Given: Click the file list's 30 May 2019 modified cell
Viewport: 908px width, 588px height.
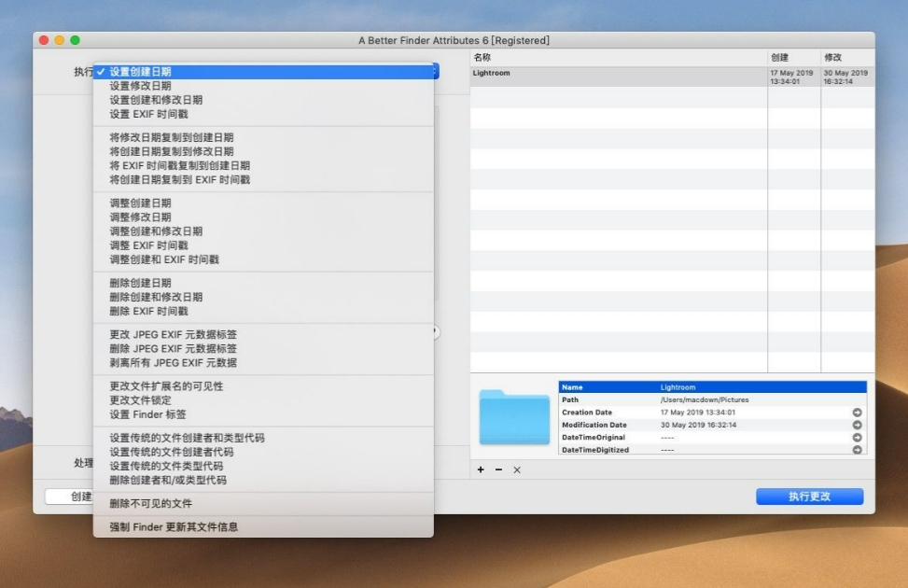Looking at the screenshot, I should [x=845, y=77].
